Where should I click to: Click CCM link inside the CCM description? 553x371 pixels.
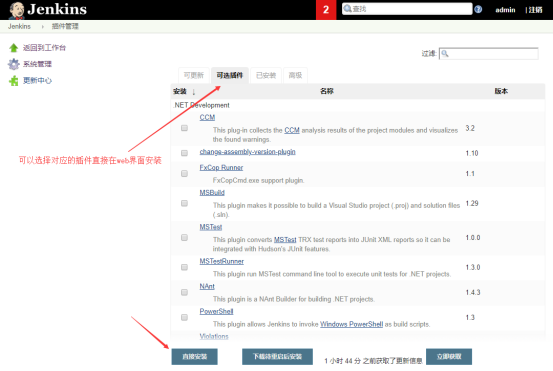[x=292, y=130]
